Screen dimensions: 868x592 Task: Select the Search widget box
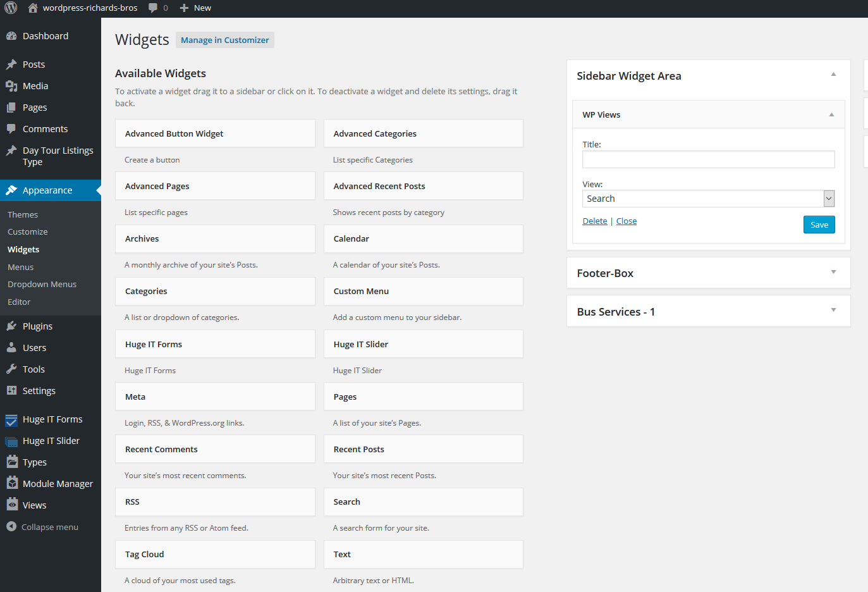(x=424, y=502)
